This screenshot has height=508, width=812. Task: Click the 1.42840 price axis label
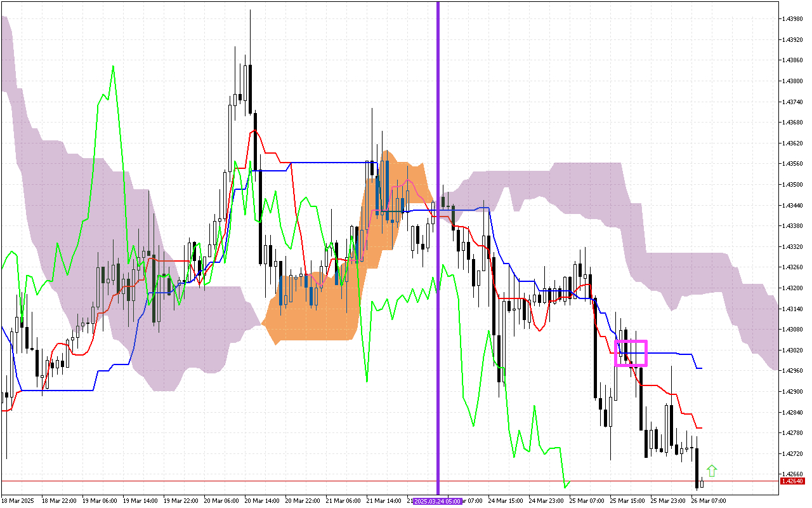click(794, 413)
